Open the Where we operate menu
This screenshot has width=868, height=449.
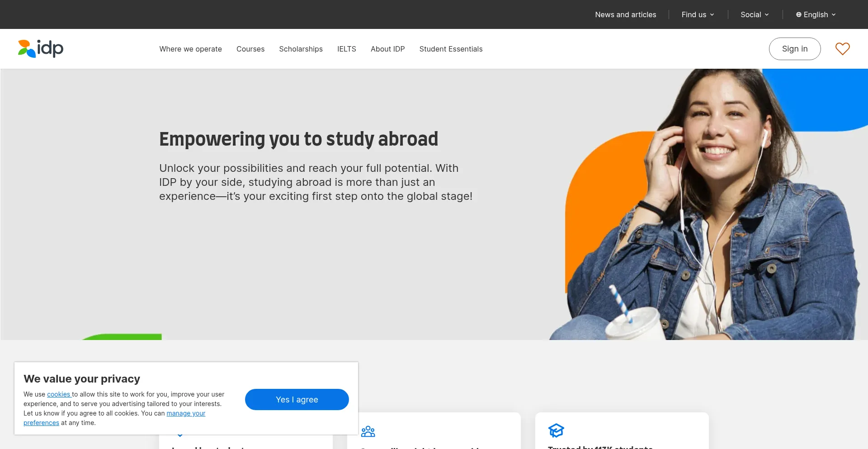click(190, 49)
